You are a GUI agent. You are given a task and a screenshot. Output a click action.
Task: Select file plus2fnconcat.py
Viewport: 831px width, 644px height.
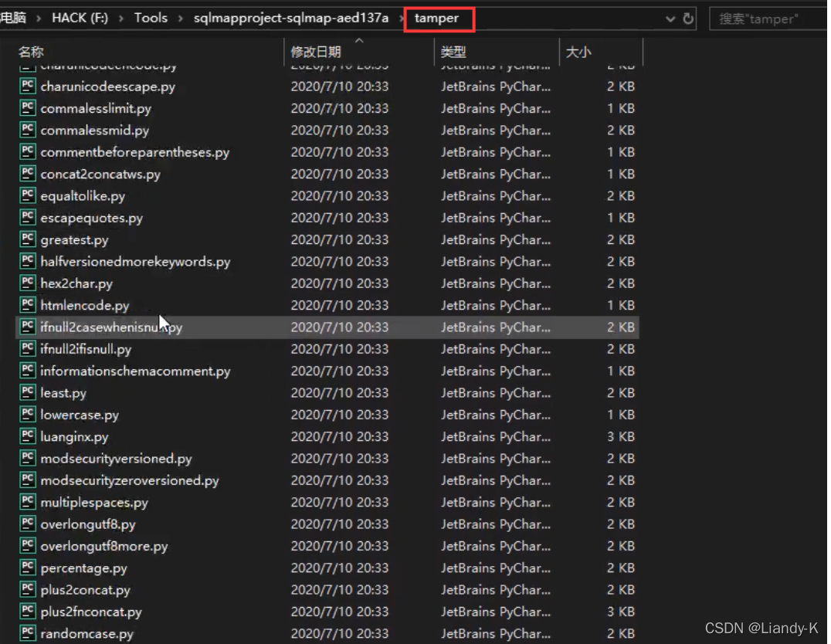tap(91, 612)
